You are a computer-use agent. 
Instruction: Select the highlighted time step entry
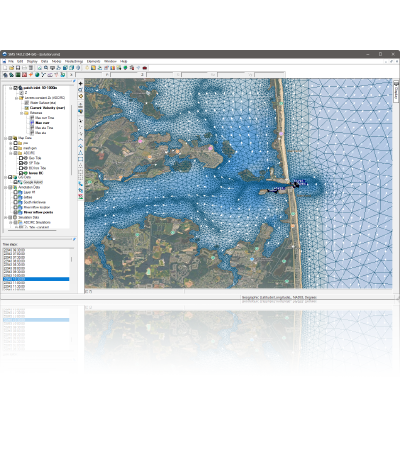point(36,279)
